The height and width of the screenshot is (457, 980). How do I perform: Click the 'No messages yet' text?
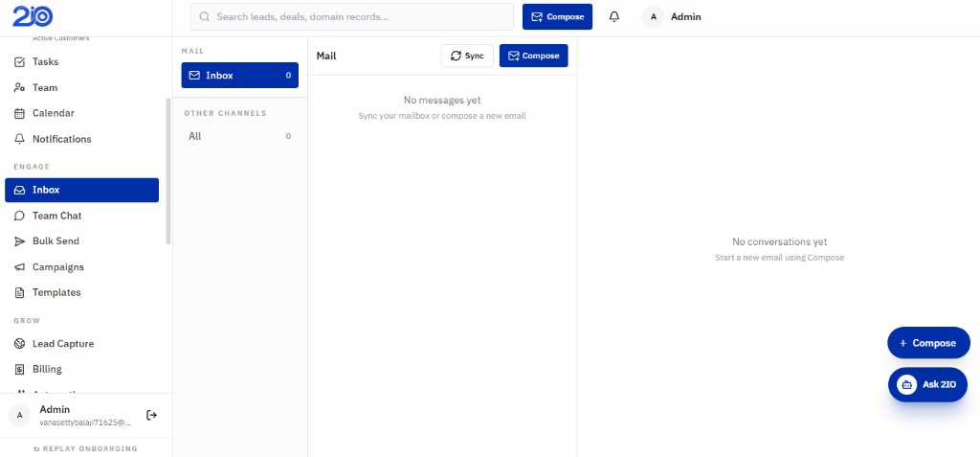tap(442, 101)
